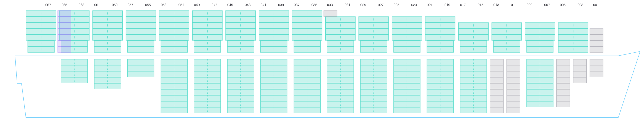
Task: Select gray below-deck hold at bay 003
Action: point(580,71)
